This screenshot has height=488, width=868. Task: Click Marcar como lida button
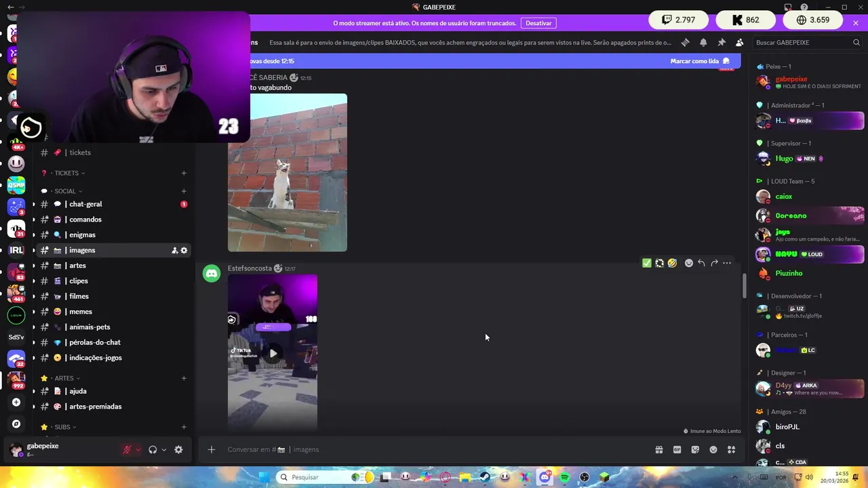700,61
